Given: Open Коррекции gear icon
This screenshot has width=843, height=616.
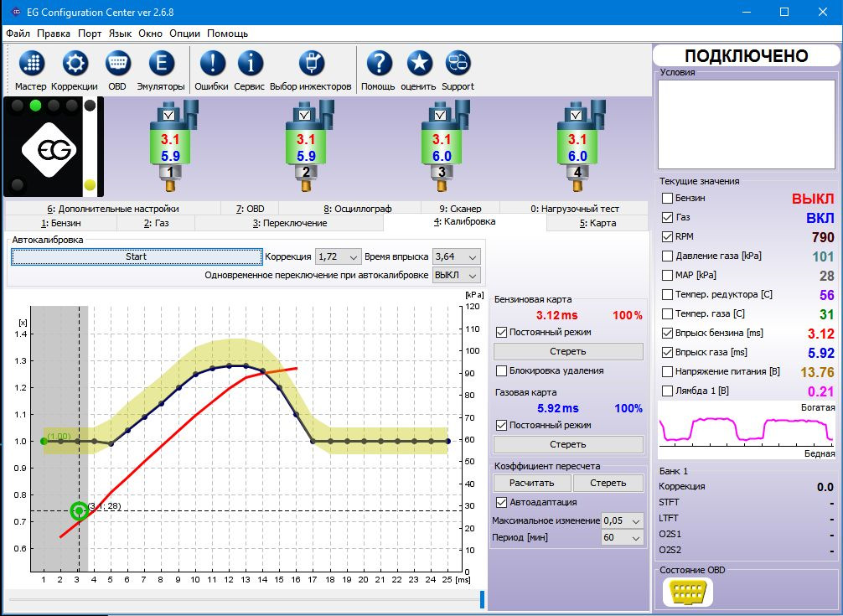Looking at the screenshot, I should pos(75,64).
